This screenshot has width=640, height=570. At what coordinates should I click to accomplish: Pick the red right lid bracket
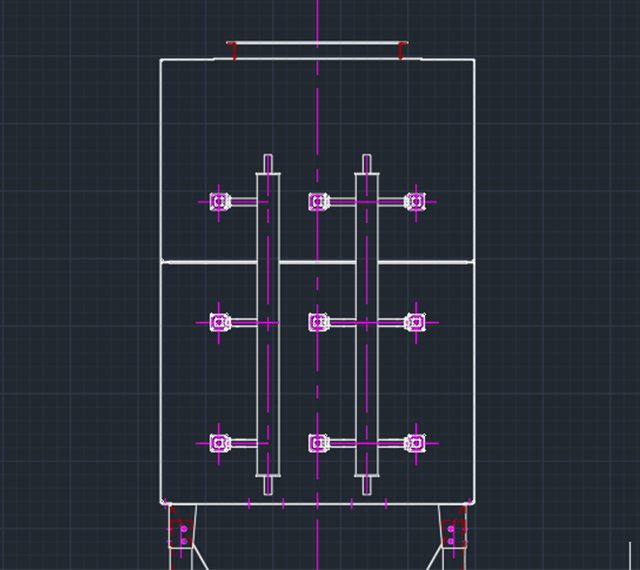pyautogui.click(x=401, y=51)
